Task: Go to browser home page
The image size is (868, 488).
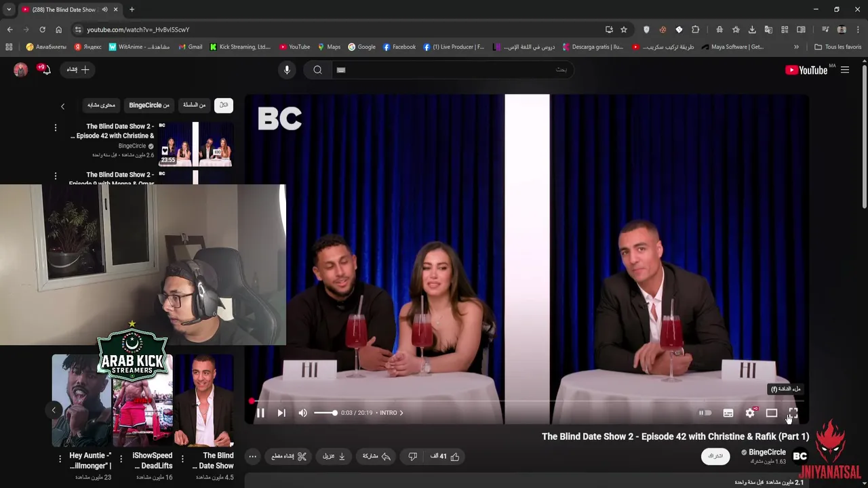Action: point(59,29)
